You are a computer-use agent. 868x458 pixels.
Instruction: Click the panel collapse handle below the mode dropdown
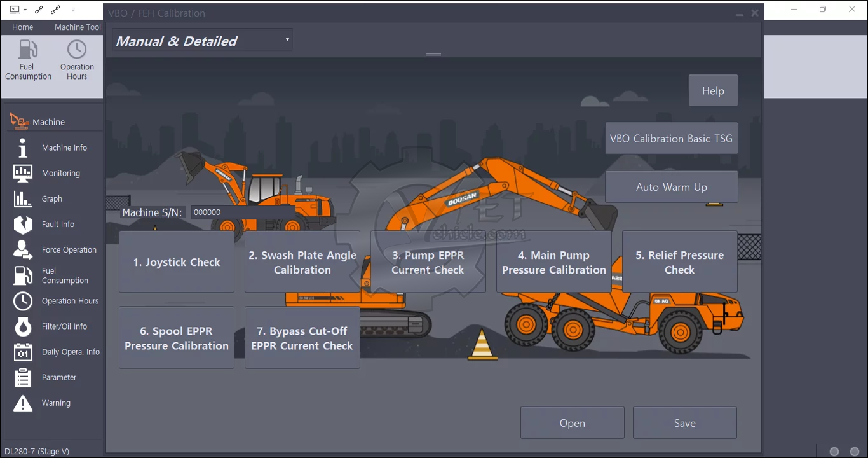pos(433,55)
